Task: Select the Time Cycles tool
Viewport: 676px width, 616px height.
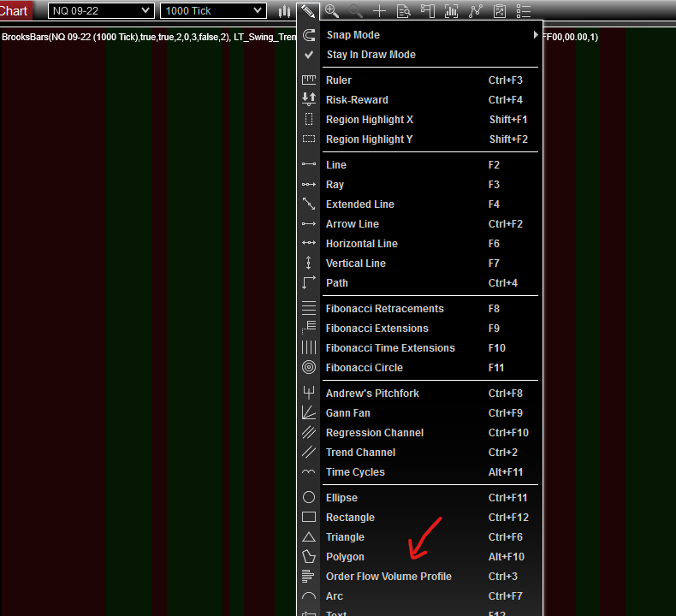Action: [419, 472]
